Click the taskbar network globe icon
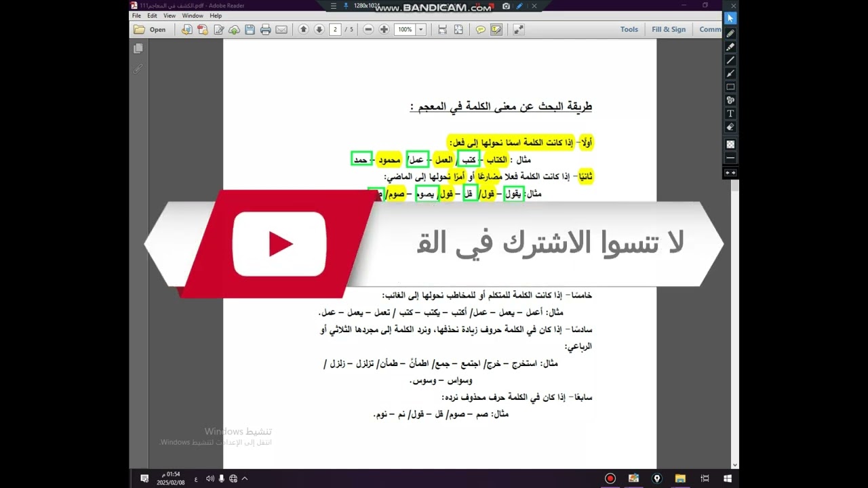This screenshot has width=868, height=488. (233, 479)
